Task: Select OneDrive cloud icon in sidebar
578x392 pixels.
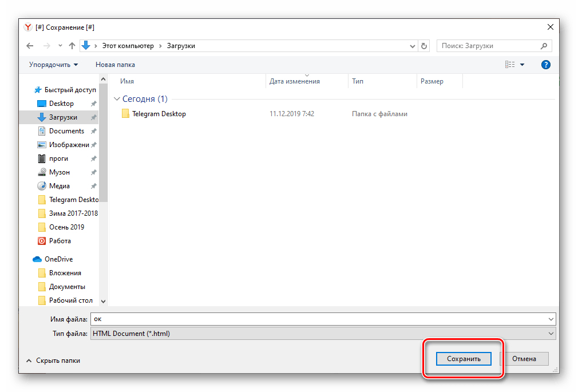Action: coord(37,259)
